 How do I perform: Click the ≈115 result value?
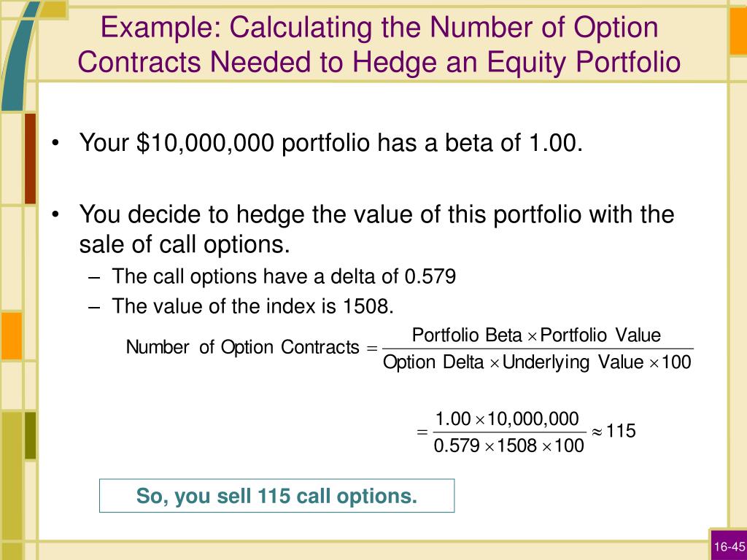pos(614,431)
